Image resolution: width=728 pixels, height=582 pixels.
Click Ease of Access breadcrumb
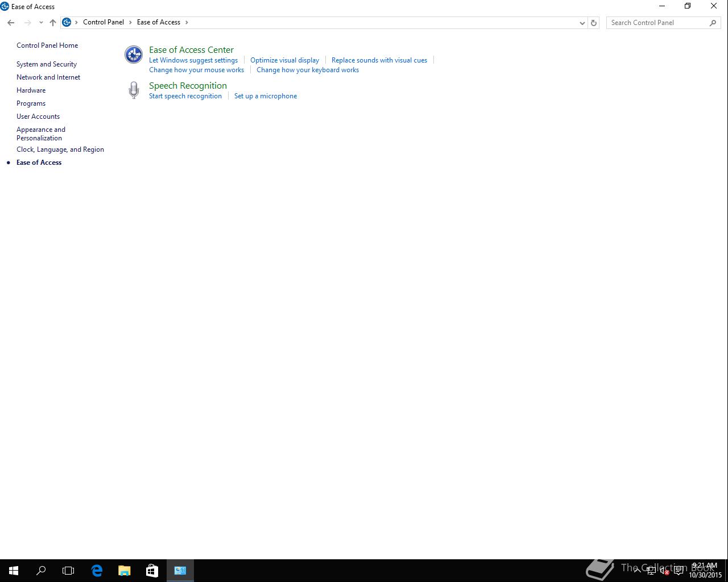[x=159, y=22]
